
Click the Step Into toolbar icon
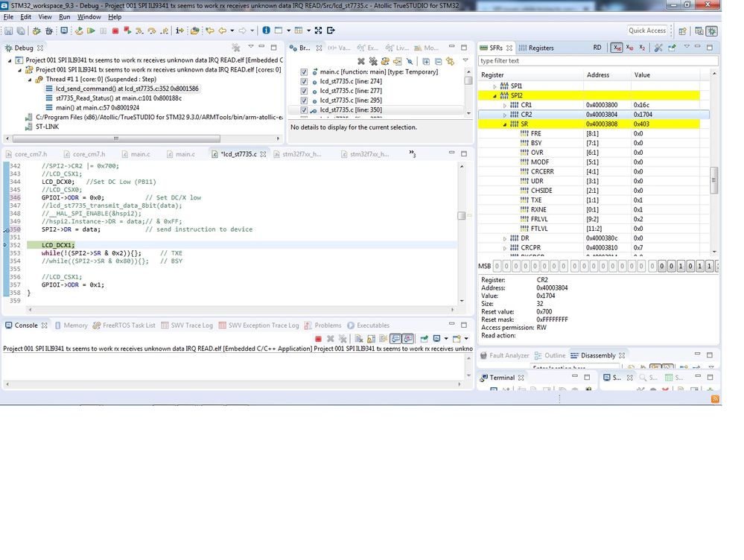point(139,31)
